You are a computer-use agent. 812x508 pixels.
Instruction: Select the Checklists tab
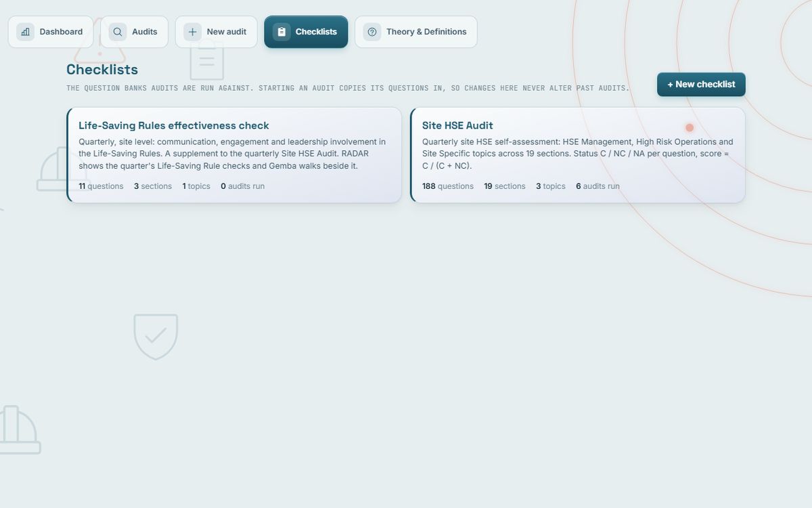click(x=306, y=32)
